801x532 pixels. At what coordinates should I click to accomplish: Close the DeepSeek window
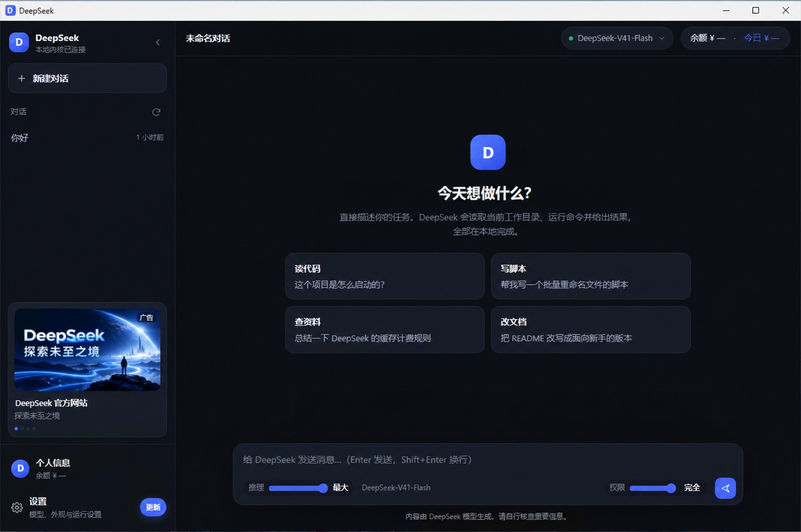pos(785,10)
